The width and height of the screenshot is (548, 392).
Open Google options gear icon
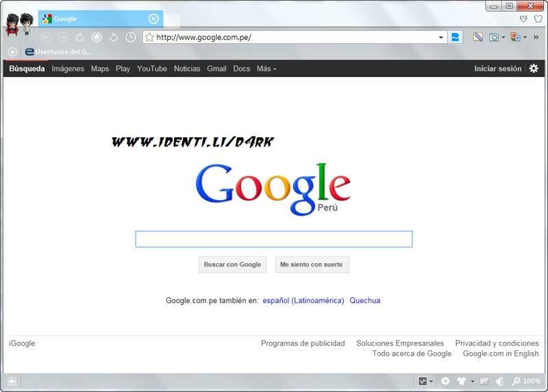tap(534, 69)
